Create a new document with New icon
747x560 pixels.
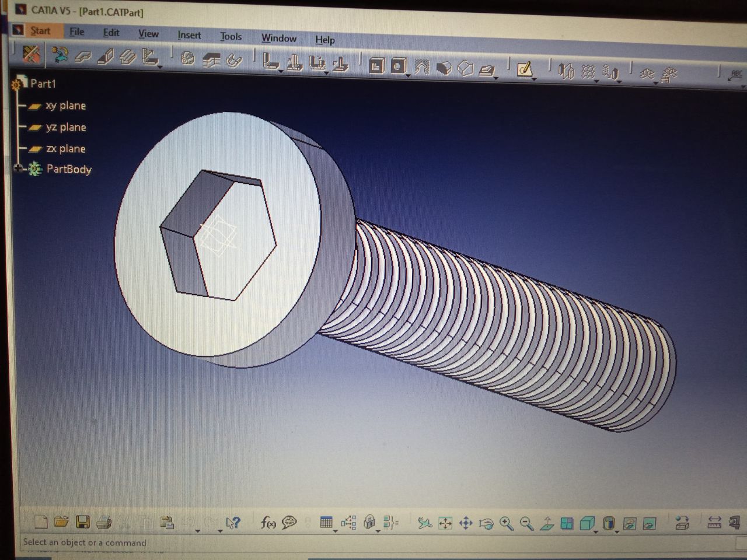point(41,521)
